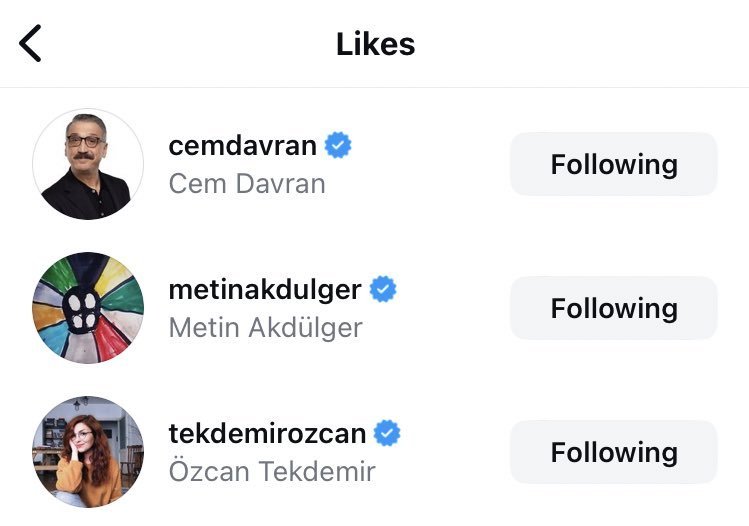Open the tekdemirozcan username link
Viewport: 749px width, 526px height.
point(267,434)
